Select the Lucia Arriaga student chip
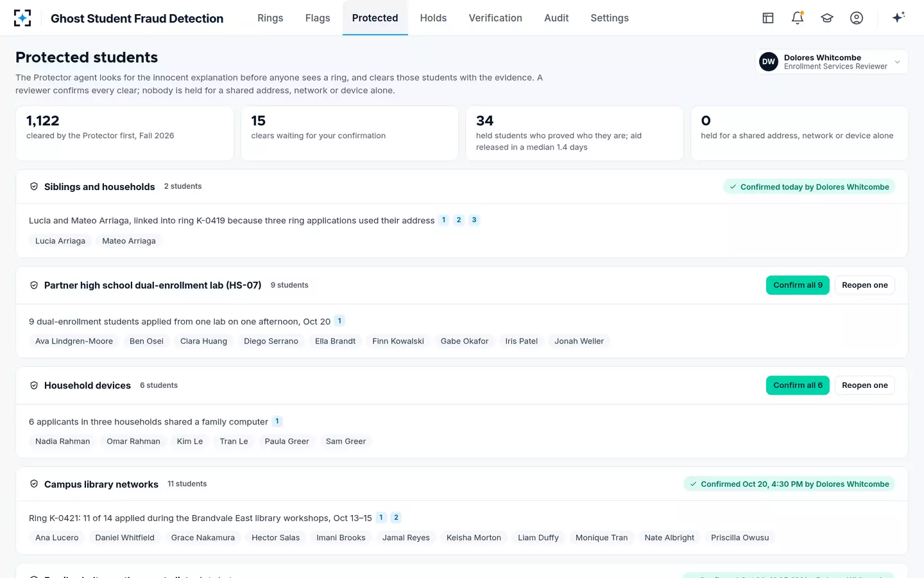The width and height of the screenshot is (924, 578). (x=60, y=241)
